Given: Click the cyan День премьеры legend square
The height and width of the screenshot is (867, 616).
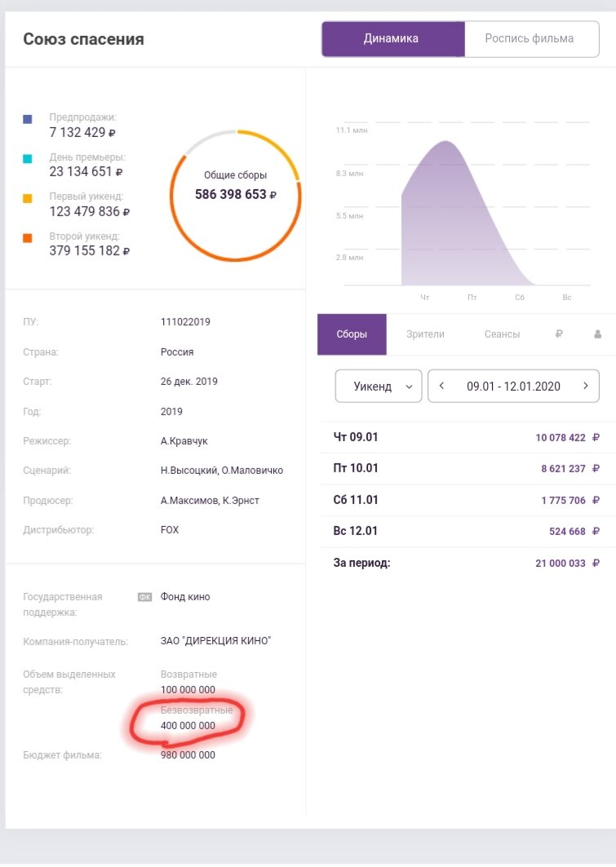Looking at the screenshot, I should [x=27, y=159].
